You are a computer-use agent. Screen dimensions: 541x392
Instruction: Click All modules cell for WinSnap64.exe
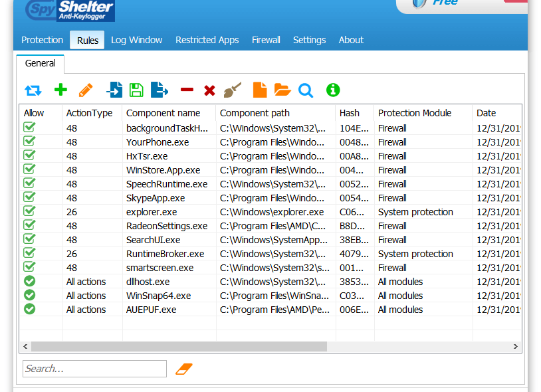click(x=400, y=296)
